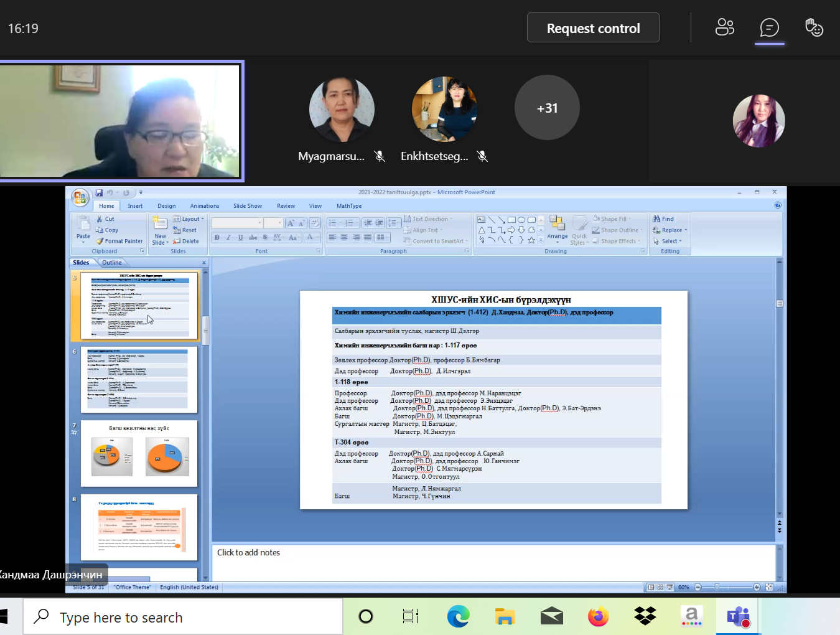Open the Replace dropdown

click(x=670, y=230)
